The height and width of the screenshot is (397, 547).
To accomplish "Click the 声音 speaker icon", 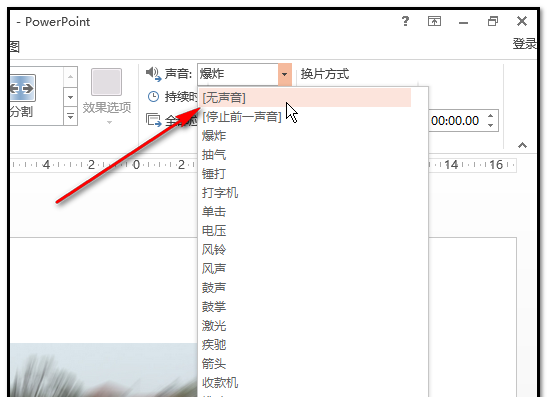I will (153, 74).
